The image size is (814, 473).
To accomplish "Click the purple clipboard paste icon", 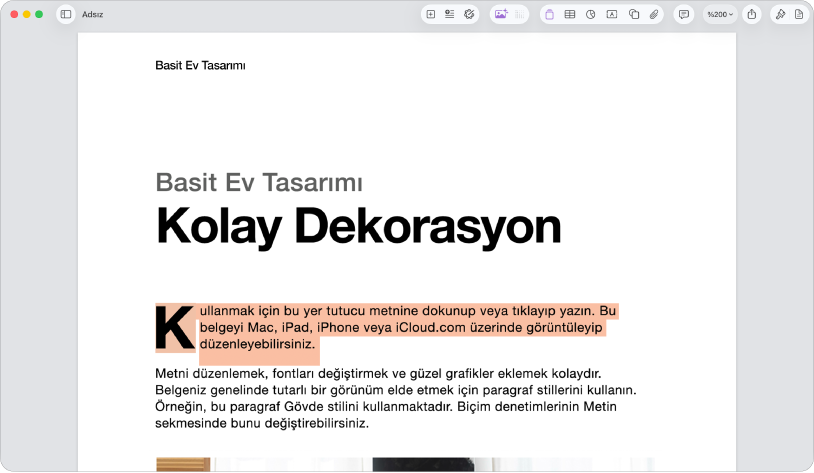I will 549,15.
